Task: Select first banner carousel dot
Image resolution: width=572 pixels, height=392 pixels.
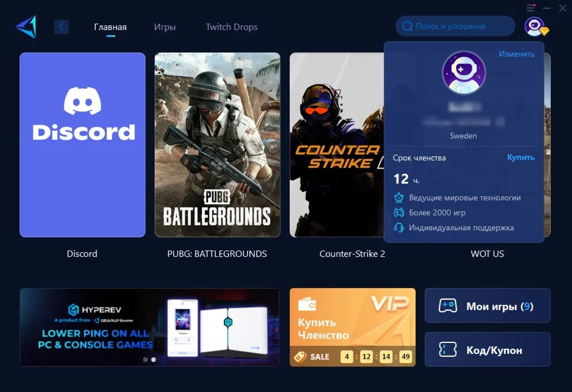Action: point(145,360)
